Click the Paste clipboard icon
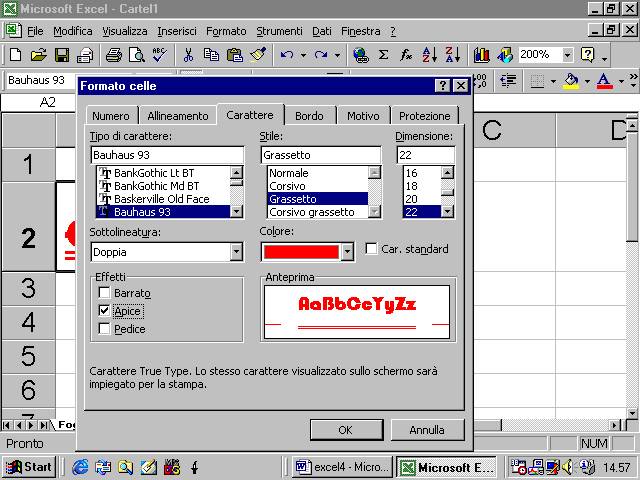The height and width of the screenshot is (480, 640). click(x=235, y=55)
